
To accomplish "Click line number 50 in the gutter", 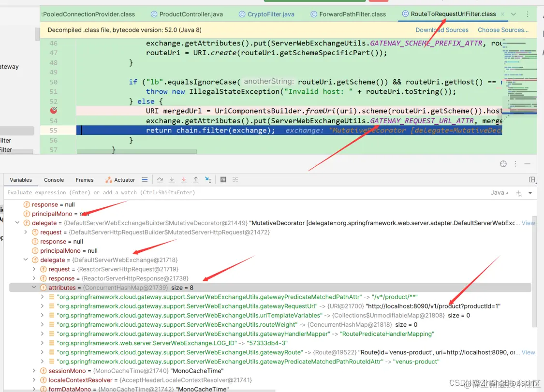I will [x=53, y=82].
